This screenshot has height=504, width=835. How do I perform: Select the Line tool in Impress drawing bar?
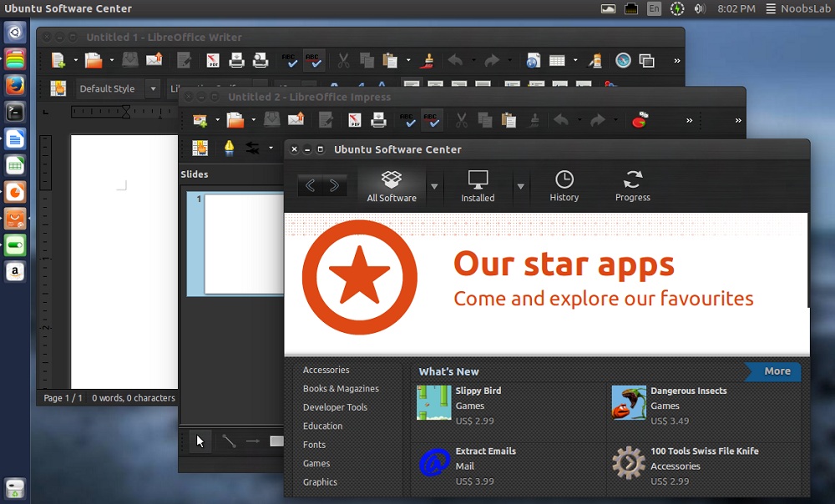[229, 441]
